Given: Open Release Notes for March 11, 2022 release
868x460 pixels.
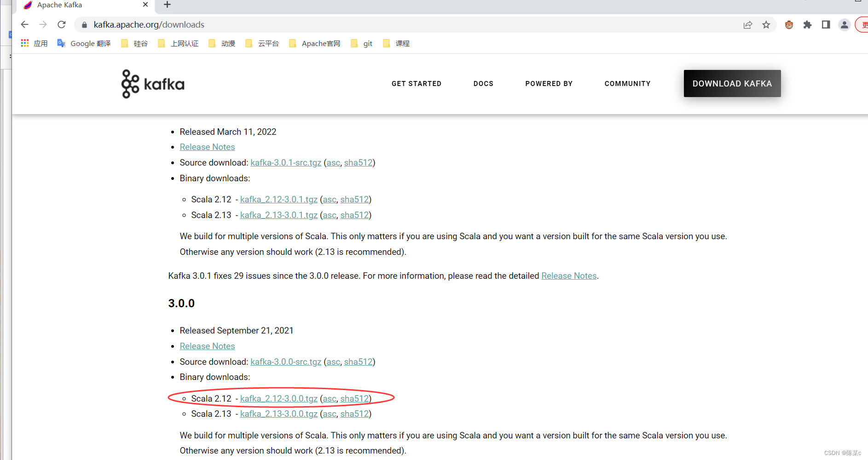Looking at the screenshot, I should (207, 147).
